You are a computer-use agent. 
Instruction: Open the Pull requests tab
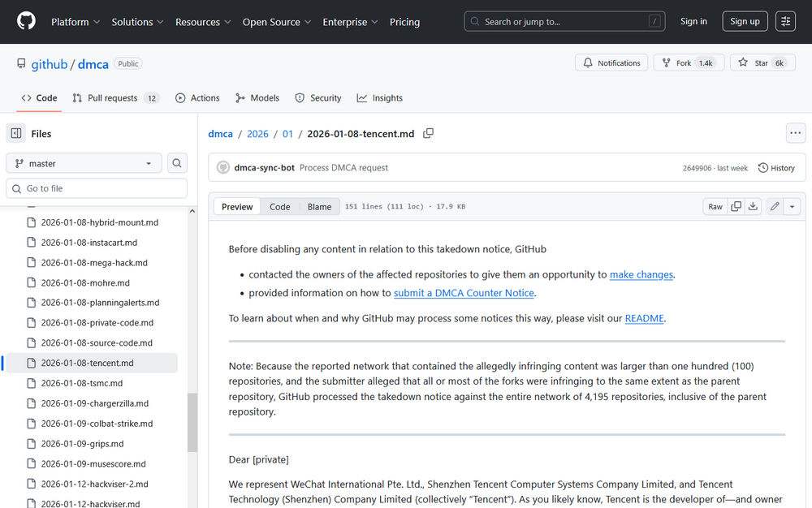[x=116, y=97]
